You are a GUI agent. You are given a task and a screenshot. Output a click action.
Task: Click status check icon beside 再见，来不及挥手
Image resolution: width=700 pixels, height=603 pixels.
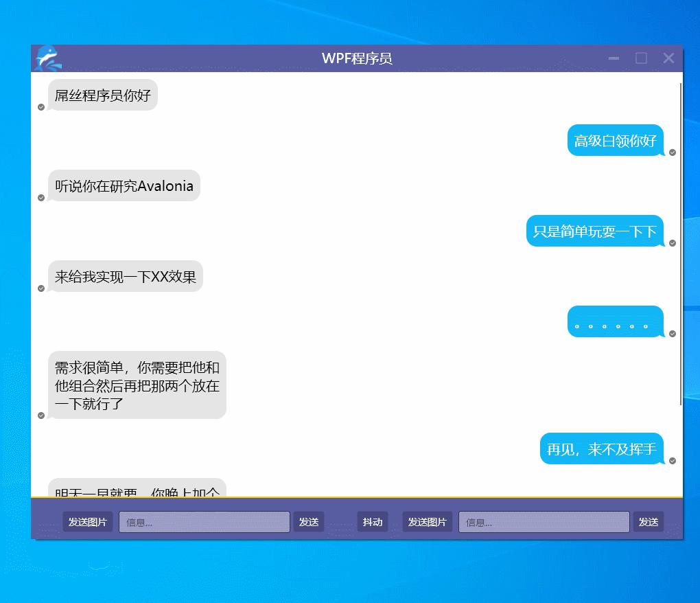click(x=673, y=461)
